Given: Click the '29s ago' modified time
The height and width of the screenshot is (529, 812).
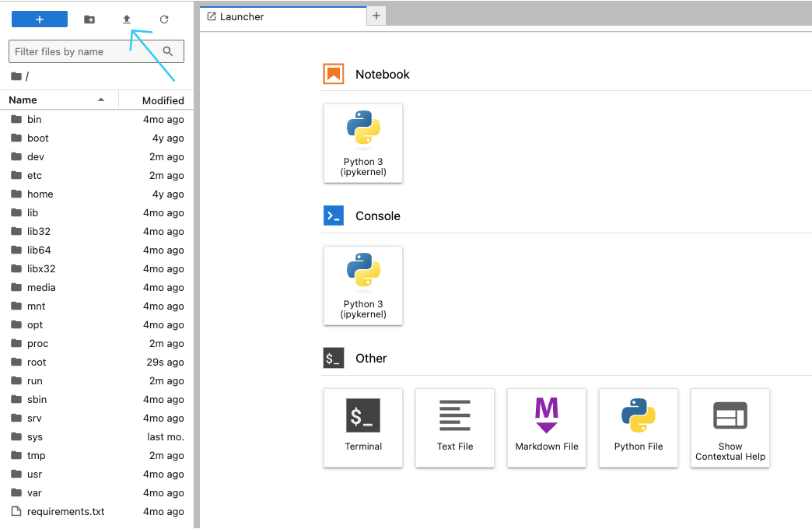Looking at the screenshot, I should pyautogui.click(x=165, y=362).
